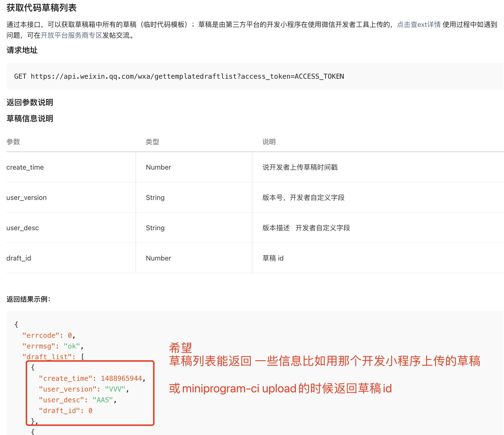
Task: Click the 类型 column header
Action: click(x=152, y=142)
